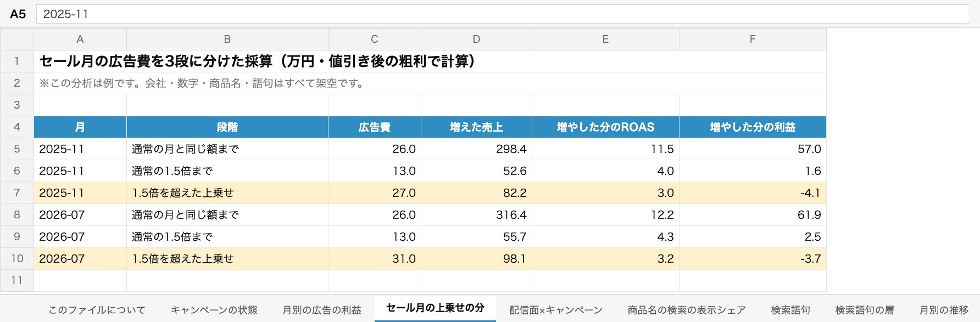The height and width of the screenshot is (322, 980).
Task: Click the title cell セール月の広告費を3段に分けた採算
Action: [430, 61]
